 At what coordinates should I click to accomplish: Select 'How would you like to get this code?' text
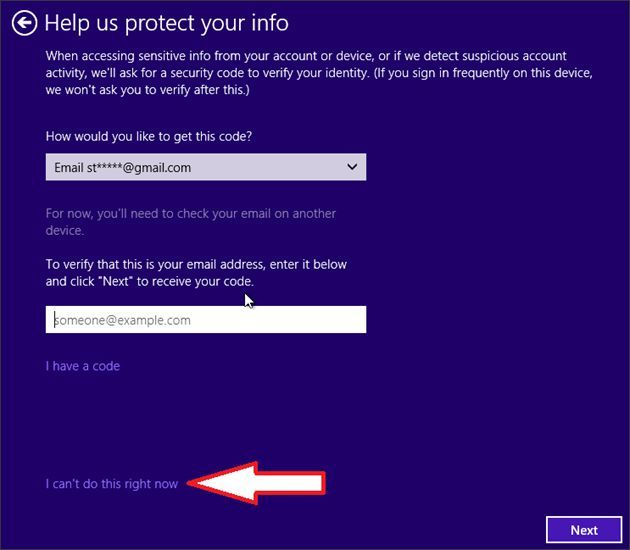149,137
